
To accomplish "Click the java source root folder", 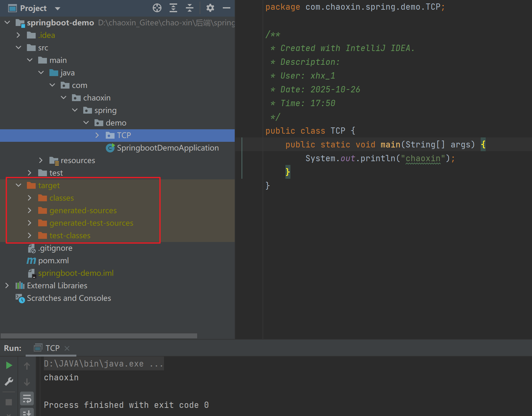I will pos(63,73).
